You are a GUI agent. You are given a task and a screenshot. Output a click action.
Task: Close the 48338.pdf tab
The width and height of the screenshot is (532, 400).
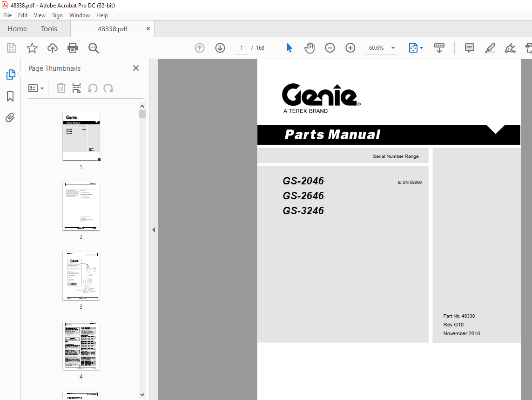(148, 29)
